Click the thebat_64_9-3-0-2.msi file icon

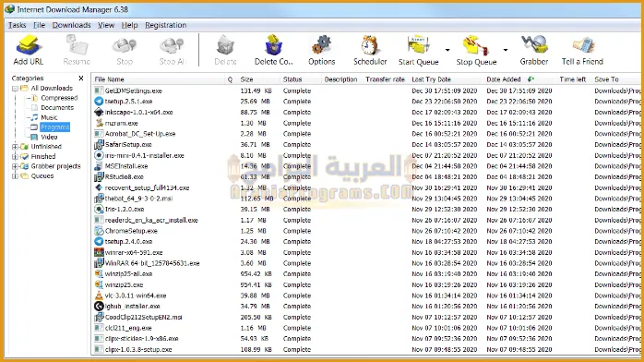[x=99, y=199]
